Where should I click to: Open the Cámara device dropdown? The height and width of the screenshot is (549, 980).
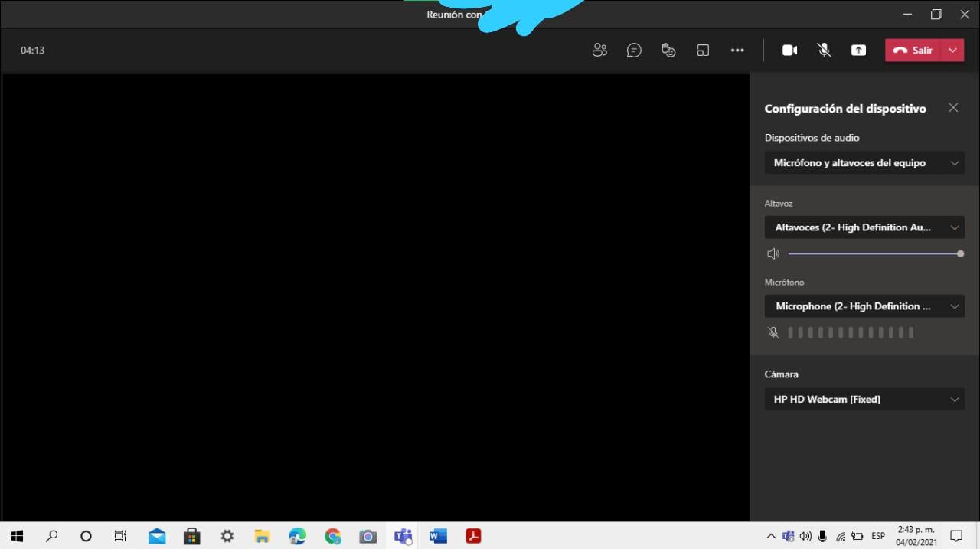(864, 399)
